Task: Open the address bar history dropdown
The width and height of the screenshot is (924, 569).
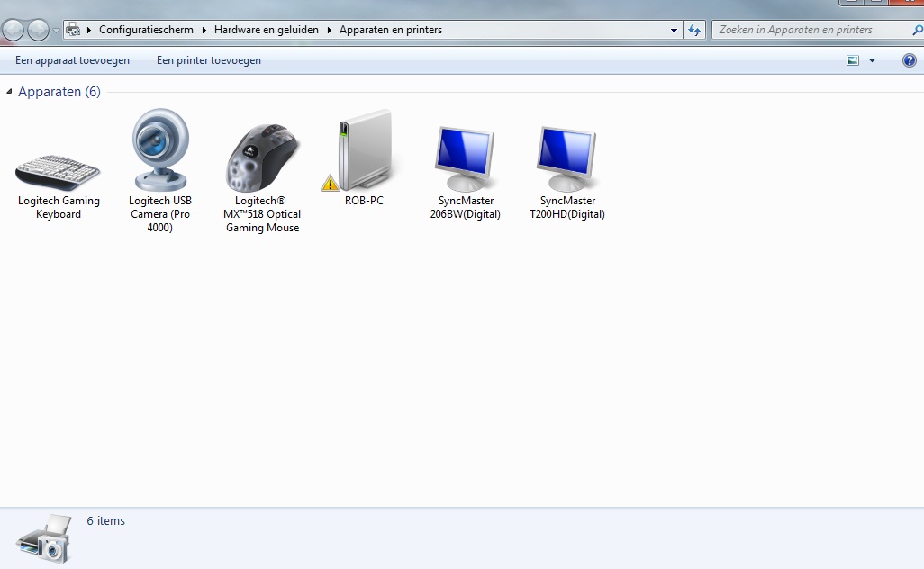Action: [674, 30]
